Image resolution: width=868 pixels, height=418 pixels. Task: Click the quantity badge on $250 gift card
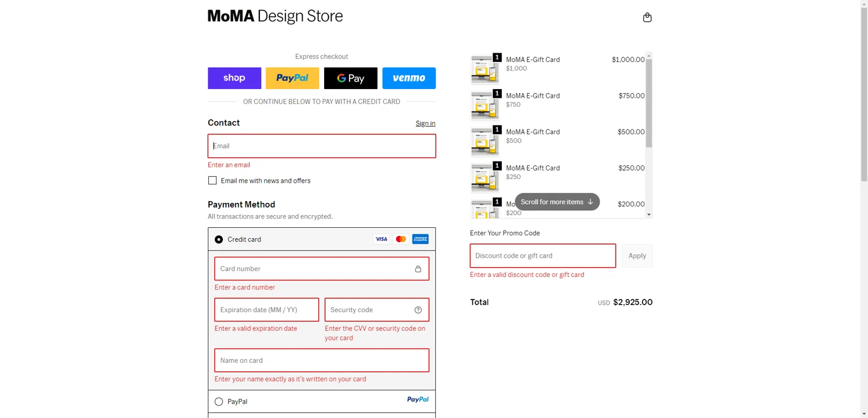point(497,166)
